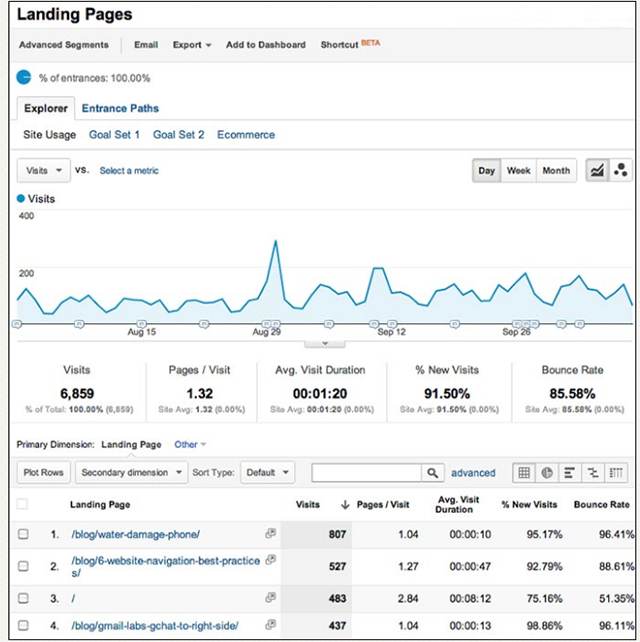This screenshot has height=642, width=640.
Task: Select the pivot table view icon
Action: (618, 473)
